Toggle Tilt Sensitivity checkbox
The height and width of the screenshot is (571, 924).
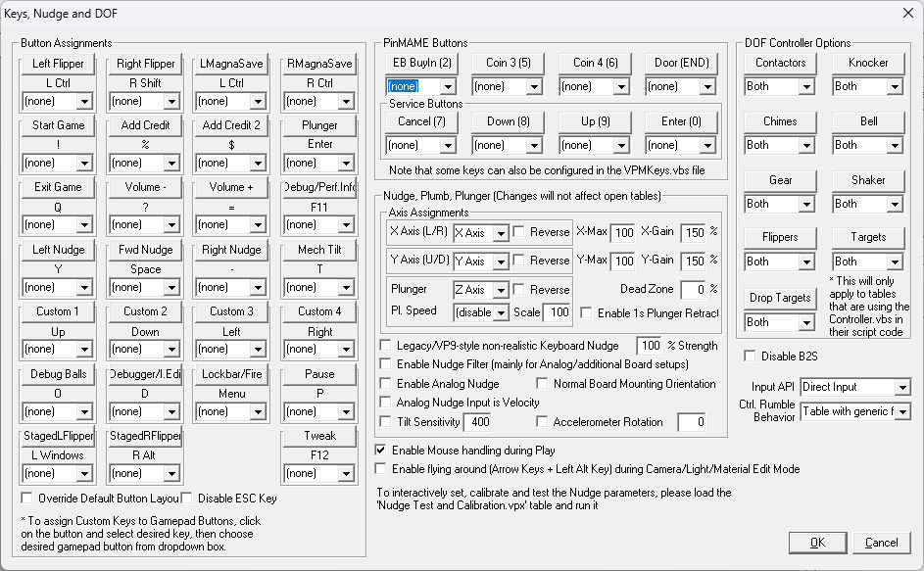pyautogui.click(x=385, y=422)
